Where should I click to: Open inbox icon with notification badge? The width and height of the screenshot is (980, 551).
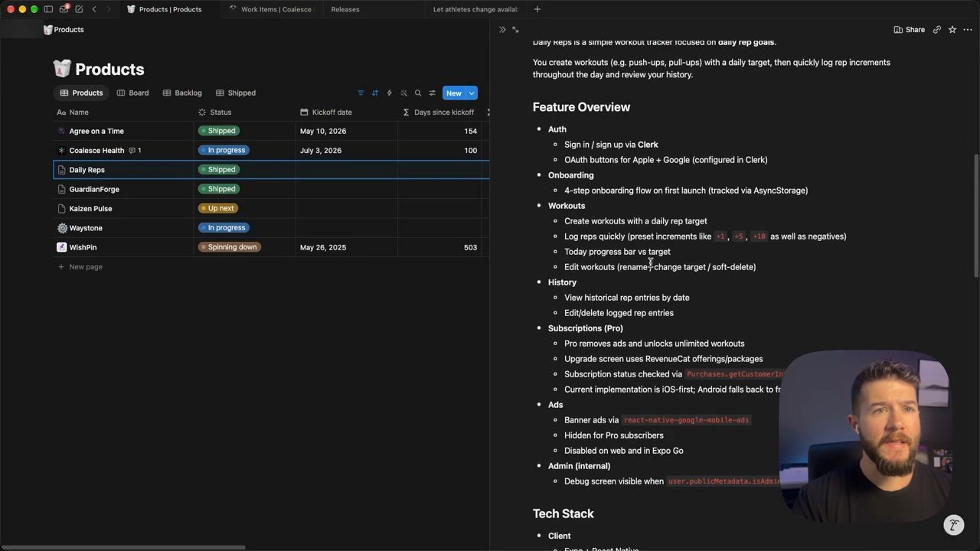[x=64, y=9]
